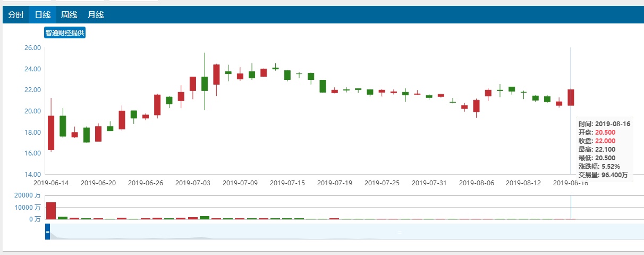Image resolution: width=644 pixels, height=255 pixels.
Task: Open the 周线 weekly chart tab
Action: tap(69, 15)
